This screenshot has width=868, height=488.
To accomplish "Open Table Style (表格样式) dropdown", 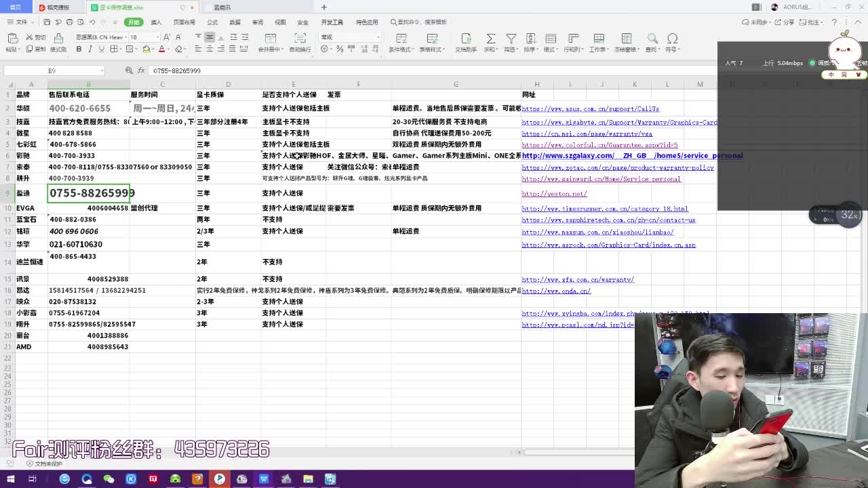I will (x=432, y=42).
